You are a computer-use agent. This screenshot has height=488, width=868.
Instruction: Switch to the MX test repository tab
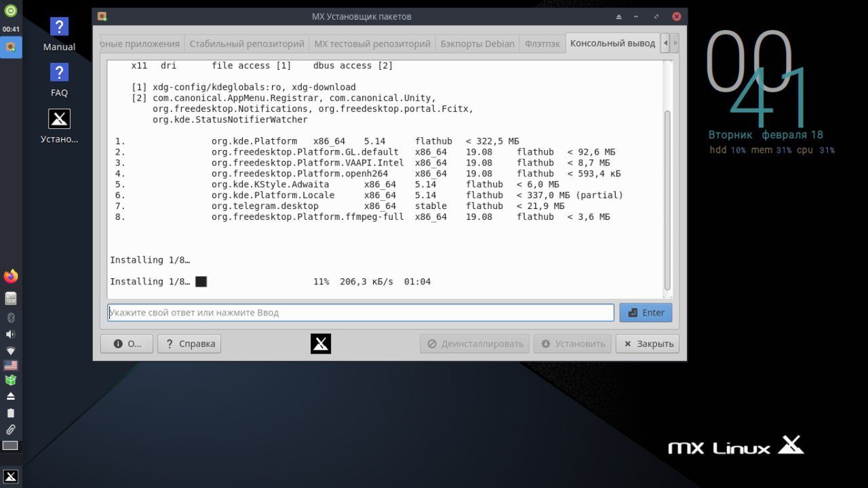point(372,43)
